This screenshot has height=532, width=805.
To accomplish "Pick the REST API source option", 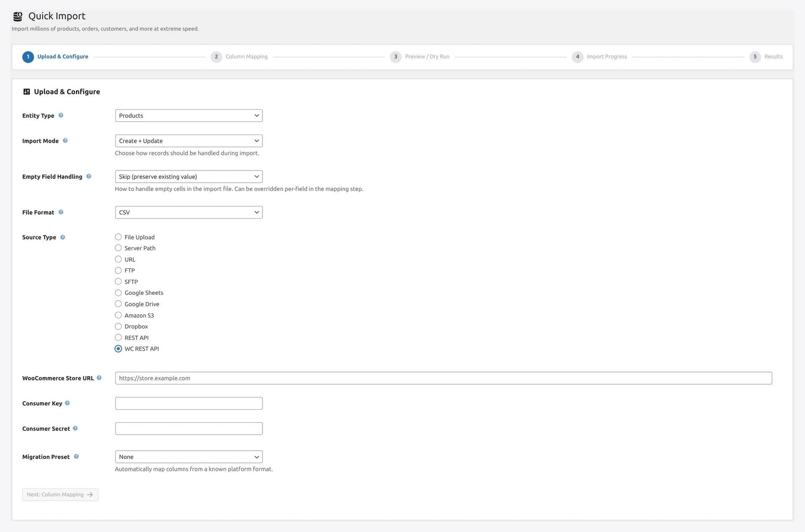I will tap(118, 338).
